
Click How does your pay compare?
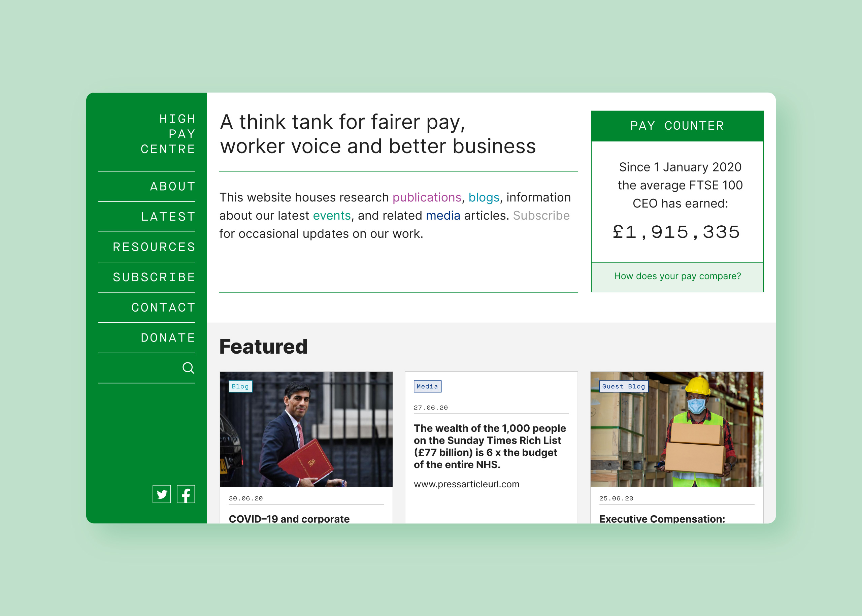(x=677, y=277)
